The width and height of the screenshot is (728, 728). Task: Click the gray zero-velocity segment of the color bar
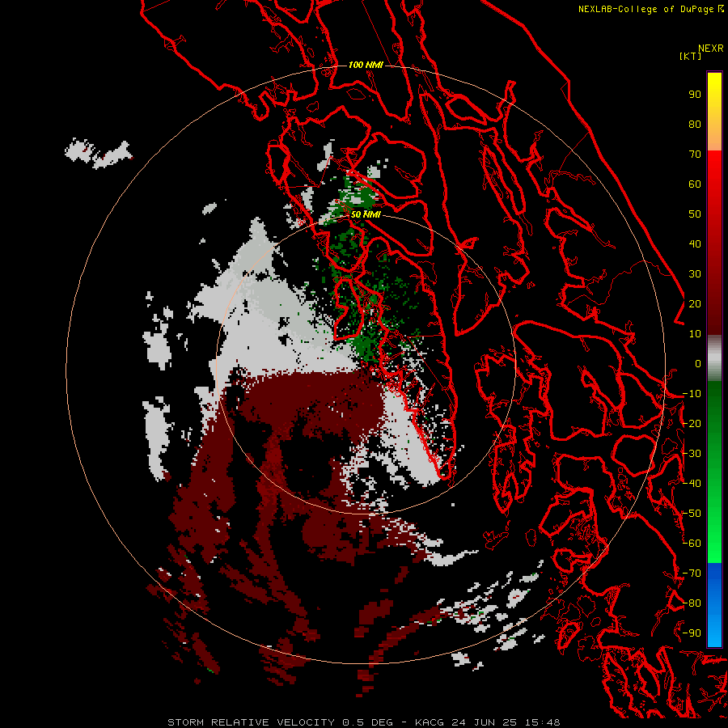pos(714,358)
